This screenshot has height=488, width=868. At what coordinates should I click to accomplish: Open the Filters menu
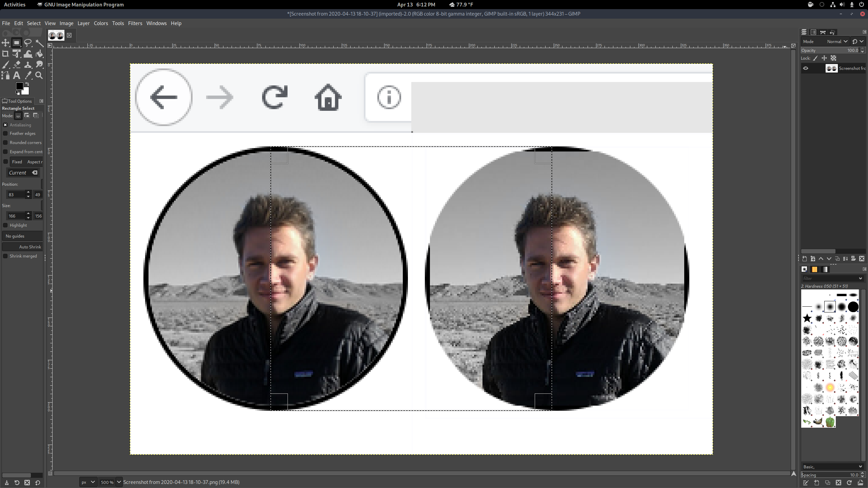coord(135,23)
